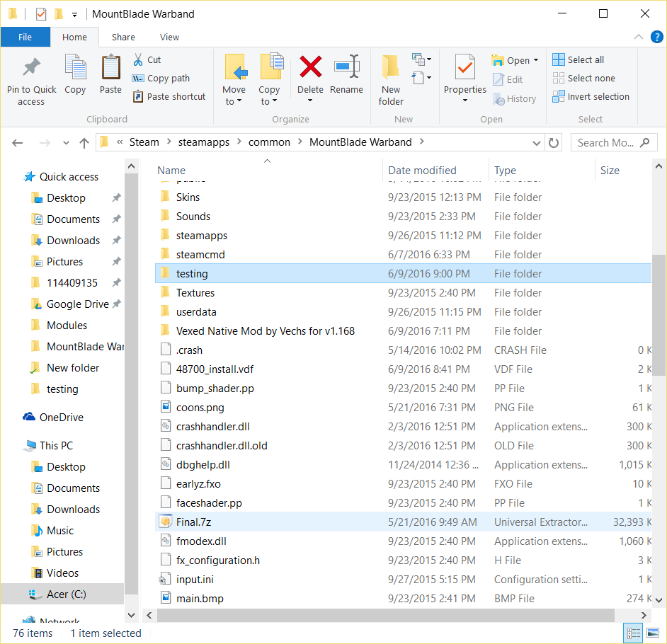This screenshot has width=667, height=644.
Task: Click Copy path in the ribbon
Action: click(x=161, y=79)
